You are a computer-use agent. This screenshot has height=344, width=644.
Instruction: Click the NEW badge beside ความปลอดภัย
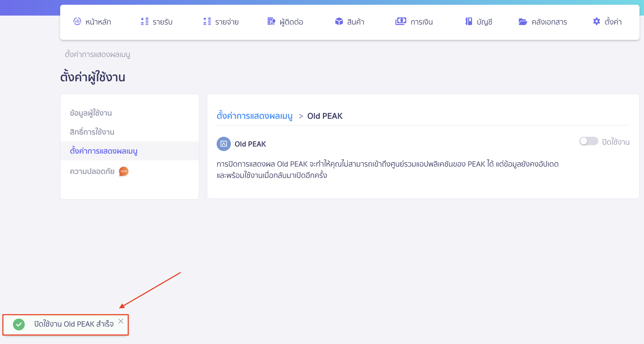pos(123,171)
